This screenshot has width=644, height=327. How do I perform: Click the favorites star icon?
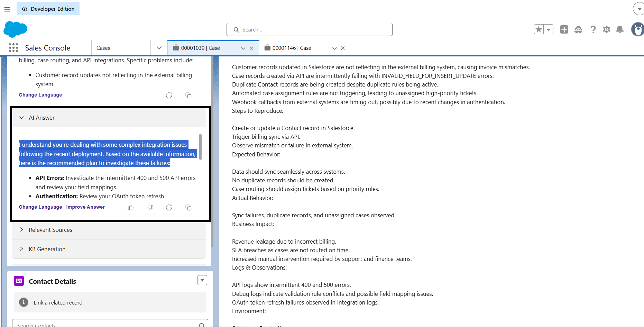coord(539,29)
